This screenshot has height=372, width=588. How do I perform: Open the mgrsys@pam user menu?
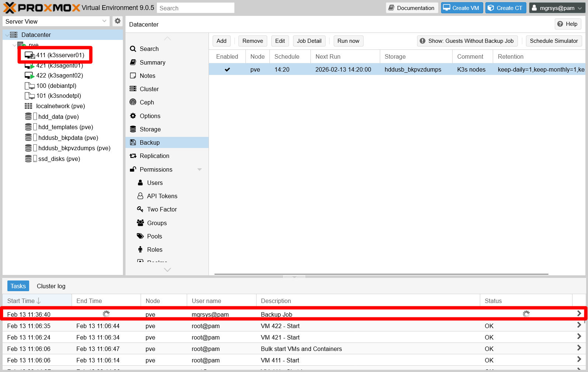[x=557, y=8]
